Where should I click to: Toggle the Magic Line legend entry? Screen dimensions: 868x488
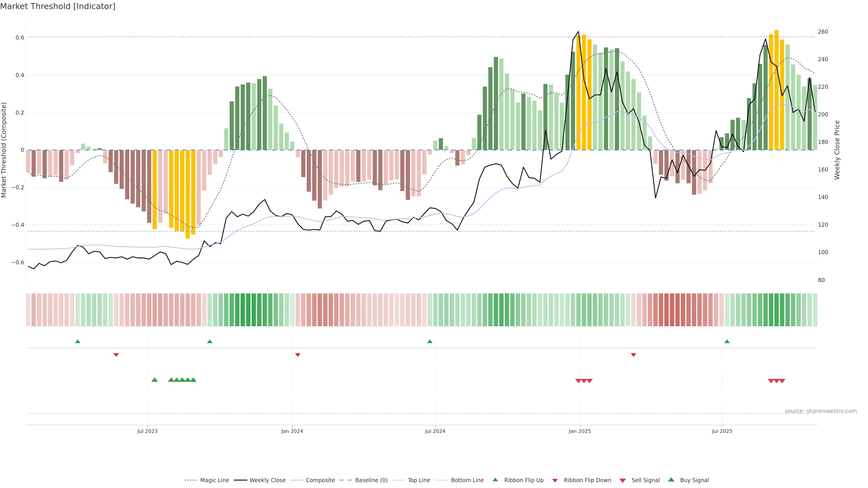coord(214,480)
